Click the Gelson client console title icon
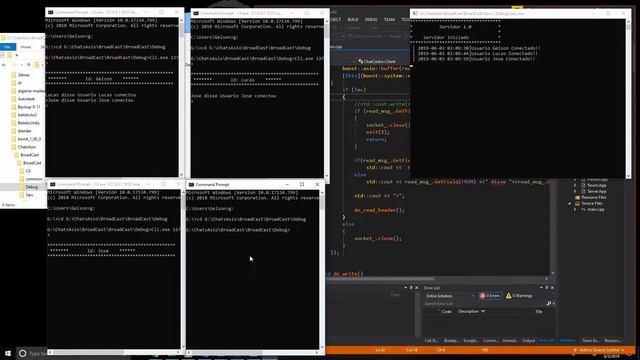 point(51,13)
